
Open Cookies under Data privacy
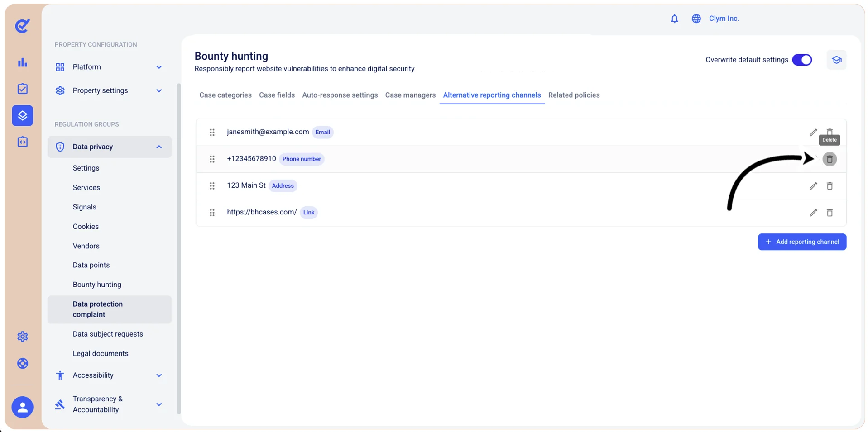point(86,227)
